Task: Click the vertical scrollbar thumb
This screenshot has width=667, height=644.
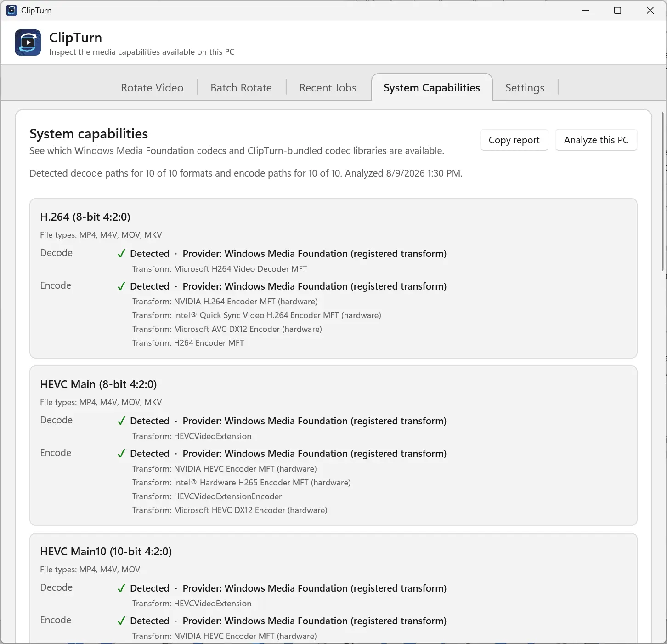Action: click(x=663, y=191)
